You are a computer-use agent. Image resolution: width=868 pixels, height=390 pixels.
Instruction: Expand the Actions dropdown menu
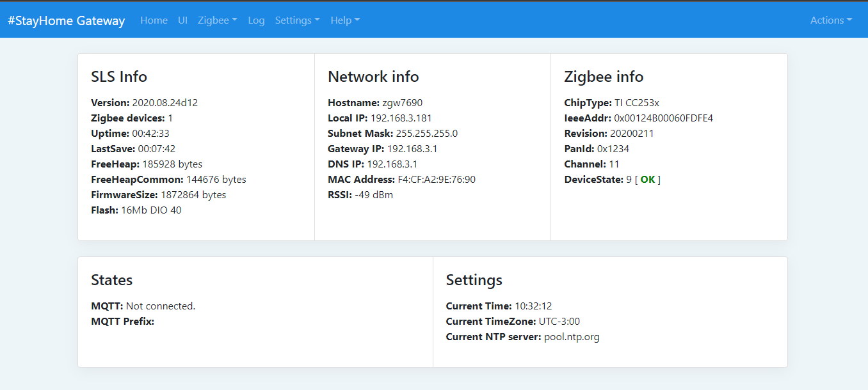830,20
